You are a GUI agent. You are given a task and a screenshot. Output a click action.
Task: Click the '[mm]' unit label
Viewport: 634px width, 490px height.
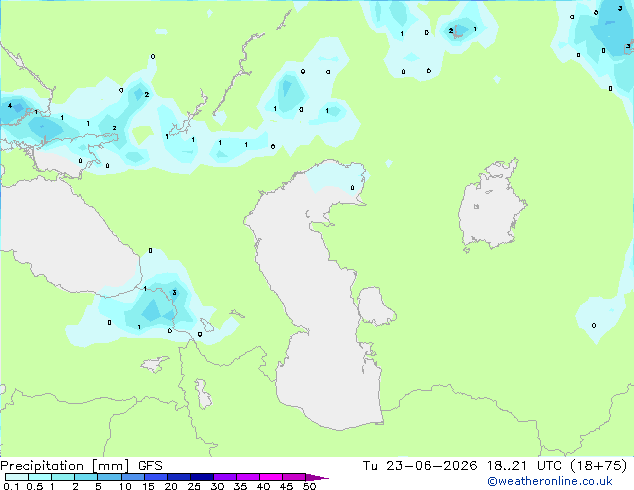(x=110, y=466)
